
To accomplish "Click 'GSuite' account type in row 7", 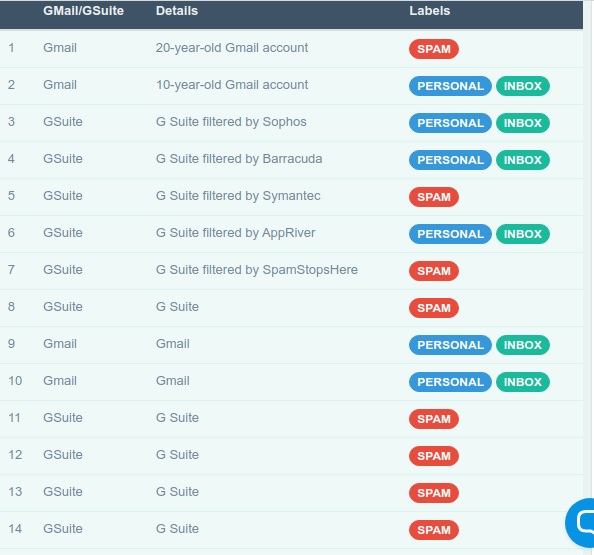I will [x=63, y=270].
